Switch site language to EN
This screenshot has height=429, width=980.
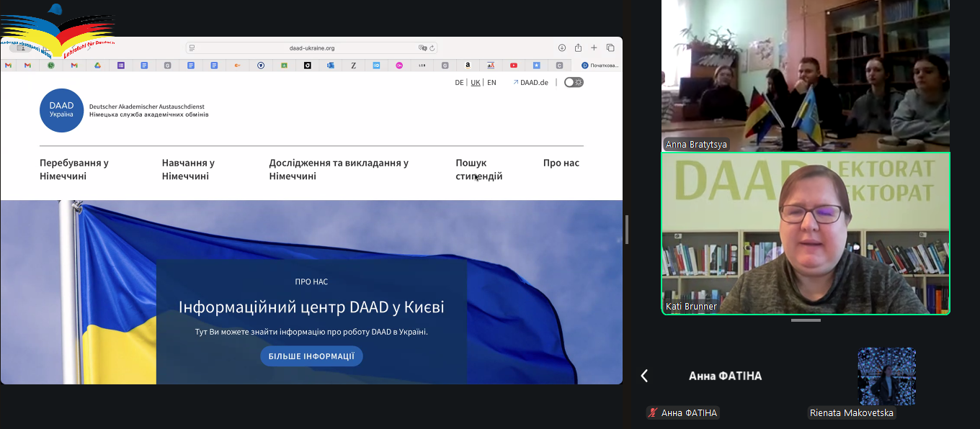491,83
